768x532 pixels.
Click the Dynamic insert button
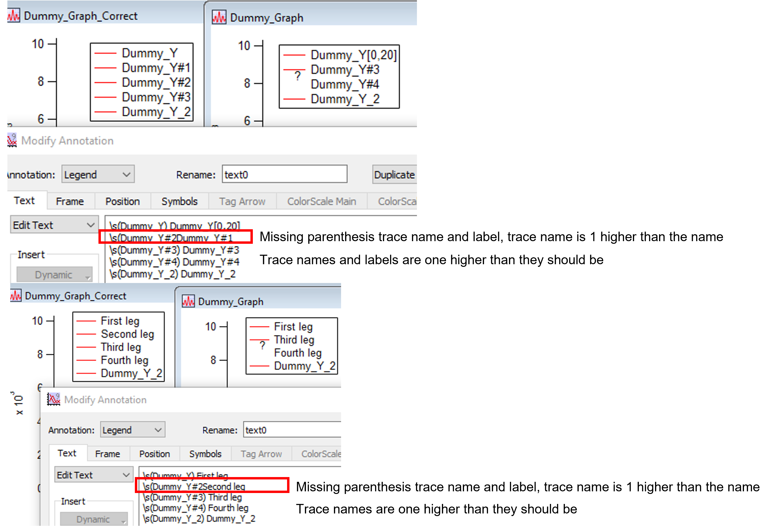click(54, 275)
